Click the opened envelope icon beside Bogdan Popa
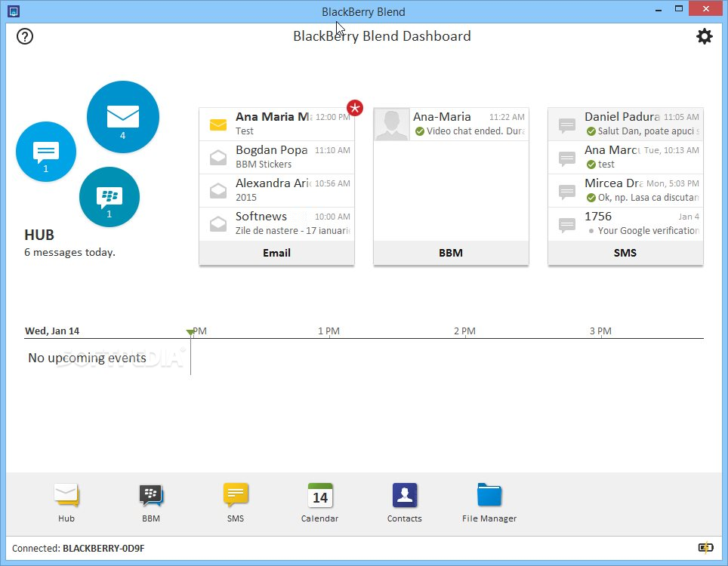Screen dimensions: 728x566 pos(218,157)
